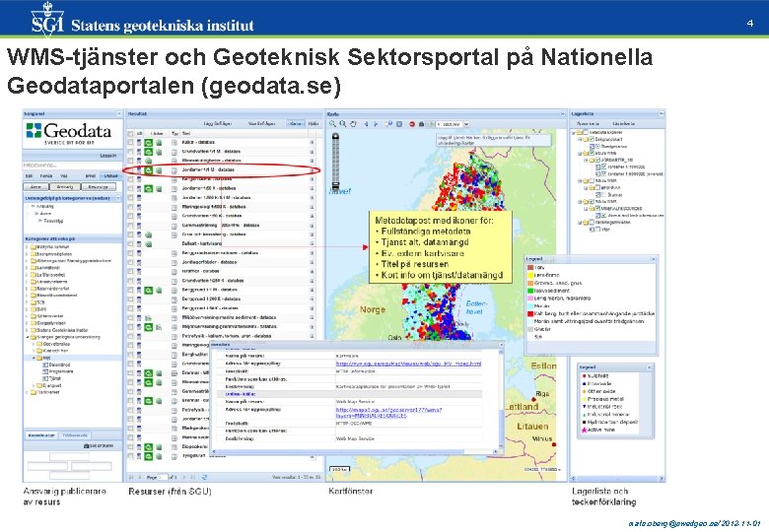The width and height of the screenshot is (769, 532).
Task: Open the sgu.se kartvisare hyperlink in detail popup
Action: (408, 364)
